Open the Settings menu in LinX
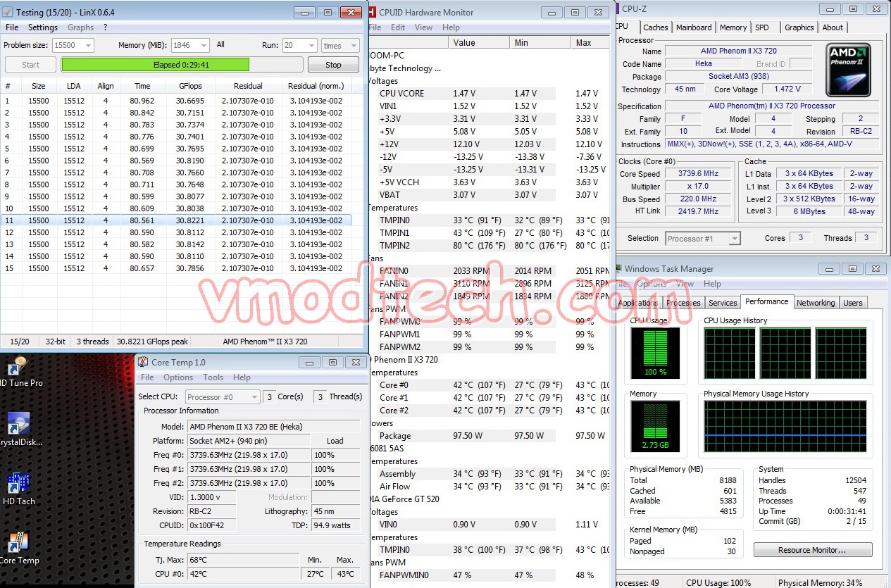Viewport: 891px width, 588px height. tap(43, 27)
